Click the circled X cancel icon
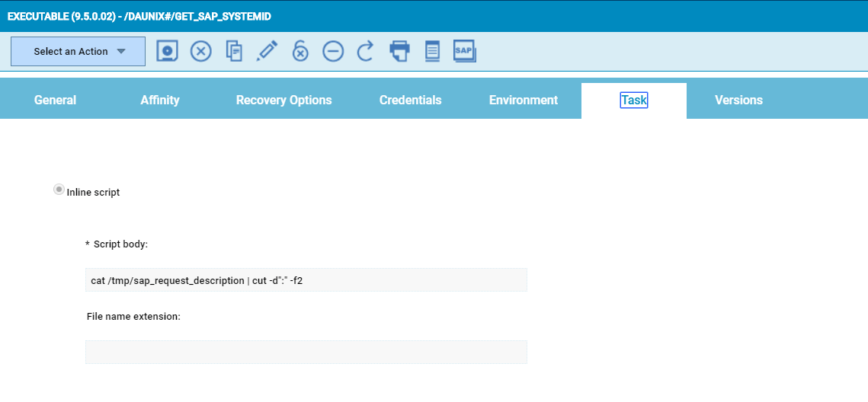The width and height of the screenshot is (868, 402). click(x=200, y=51)
